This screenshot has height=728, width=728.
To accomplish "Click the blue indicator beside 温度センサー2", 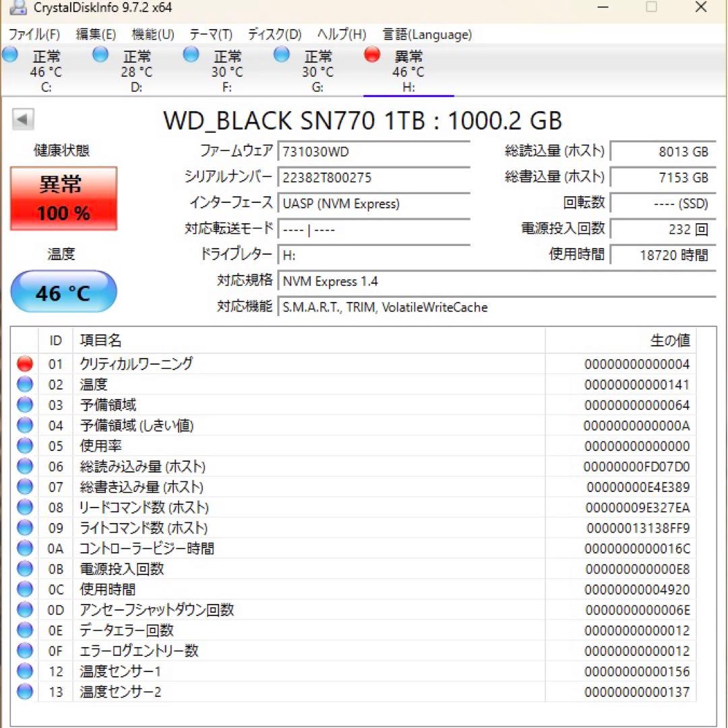I will pyautogui.click(x=25, y=692).
